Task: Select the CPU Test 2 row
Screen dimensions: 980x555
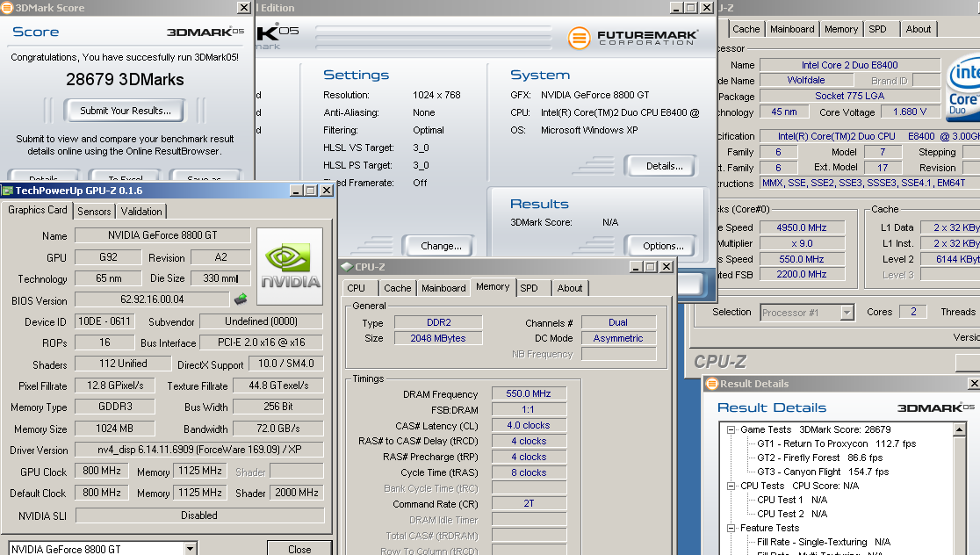Action: point(792,514)
